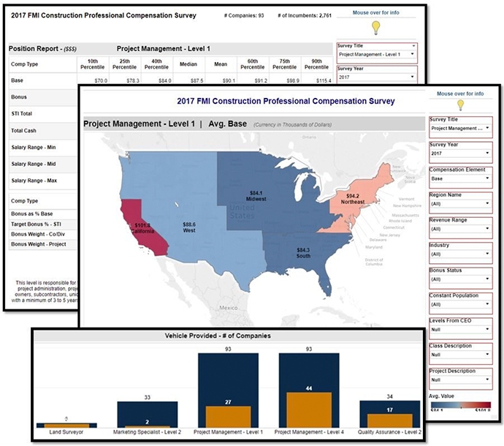Click 'Mouse over for info' in Position Report window

(x=375, y=12)
